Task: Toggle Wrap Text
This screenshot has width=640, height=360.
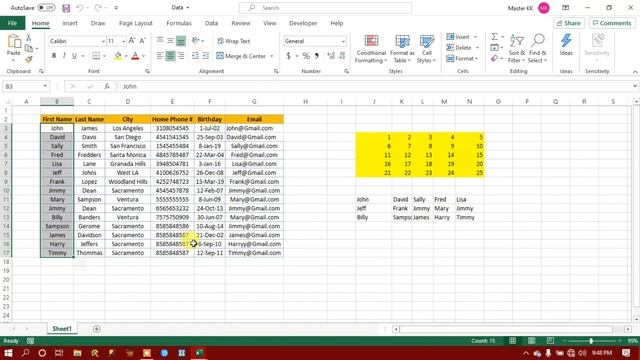Action: click(x=233, y=41)
